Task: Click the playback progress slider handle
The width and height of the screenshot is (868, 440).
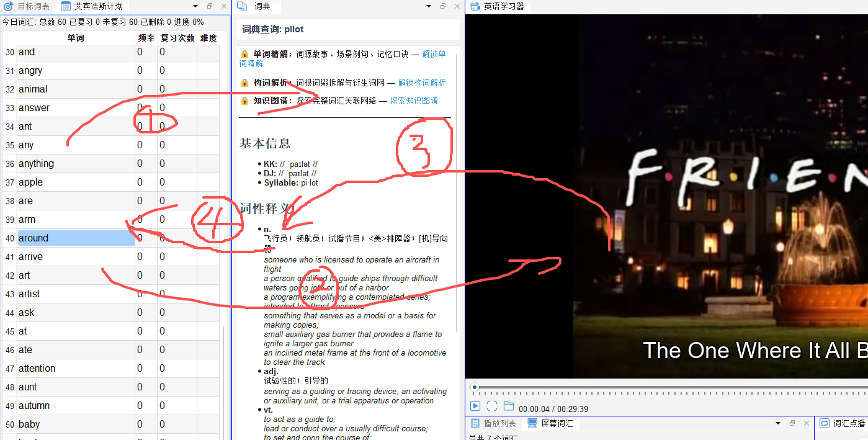Action: 475,387
